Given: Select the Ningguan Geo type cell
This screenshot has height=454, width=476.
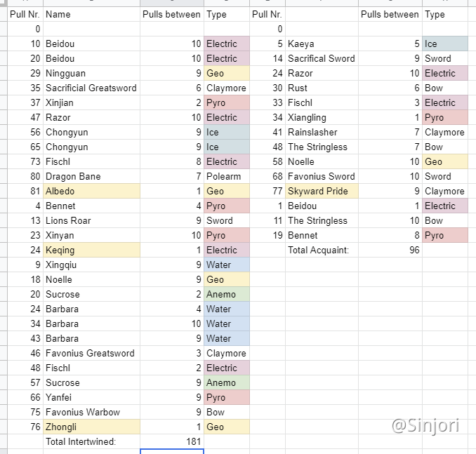Looking at the screenshot, I should pyautogui.click(x=227, y=73).
